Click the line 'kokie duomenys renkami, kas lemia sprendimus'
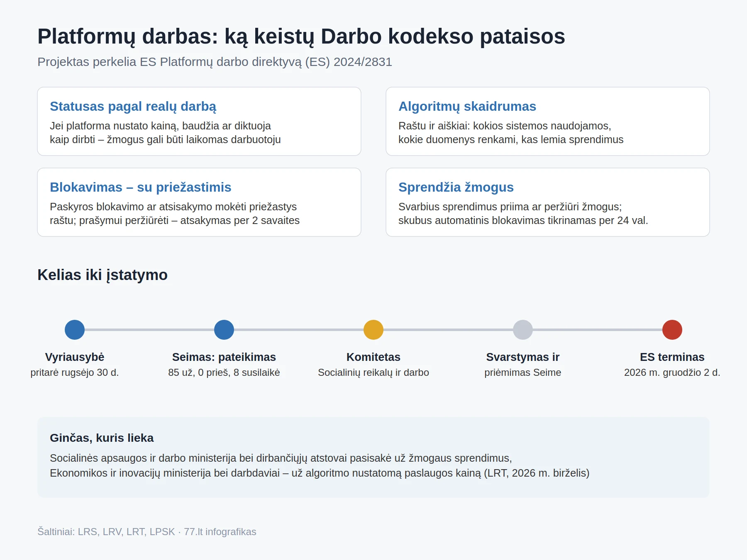 [511, 139]
